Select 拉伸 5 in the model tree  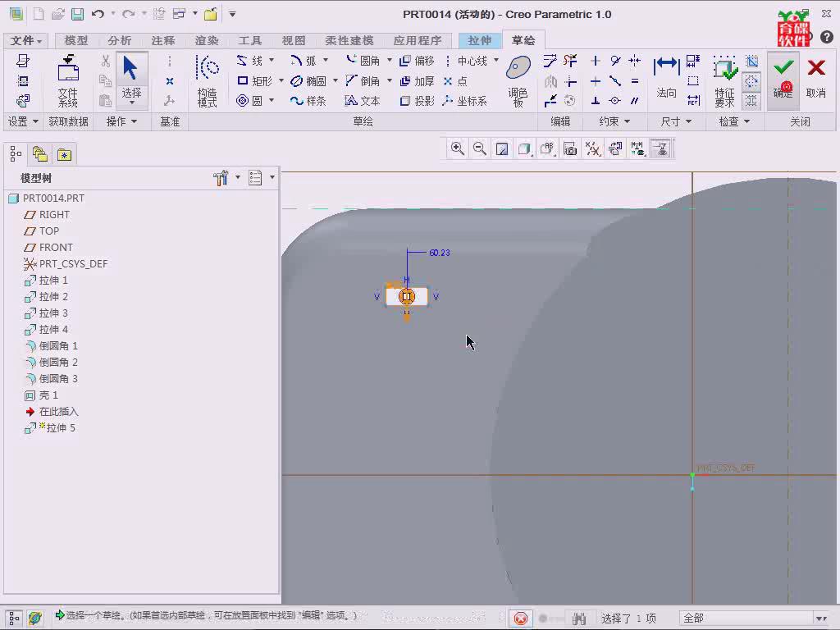tap(50, 428)
